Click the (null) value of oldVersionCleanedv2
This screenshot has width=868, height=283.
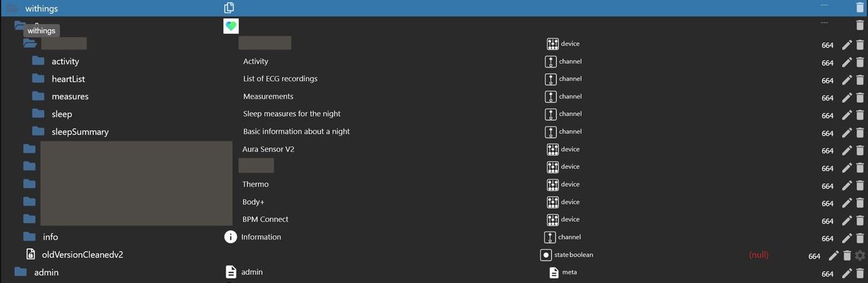pos(758,255)
